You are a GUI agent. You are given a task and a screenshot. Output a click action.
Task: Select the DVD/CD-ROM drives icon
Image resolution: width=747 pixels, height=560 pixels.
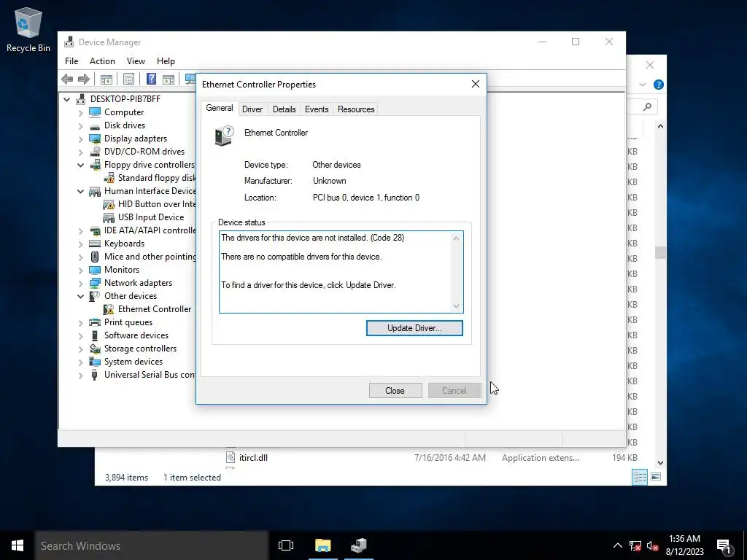tap(95, 152)
